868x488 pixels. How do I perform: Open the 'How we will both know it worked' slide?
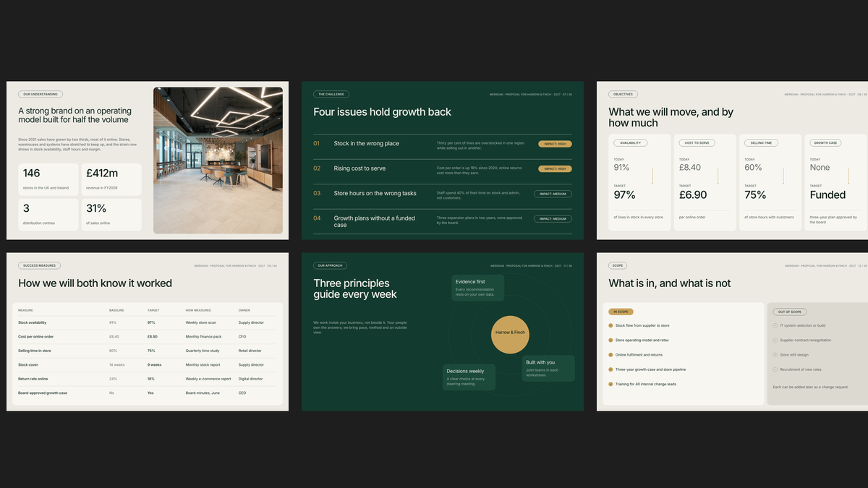tap(148, 332)
